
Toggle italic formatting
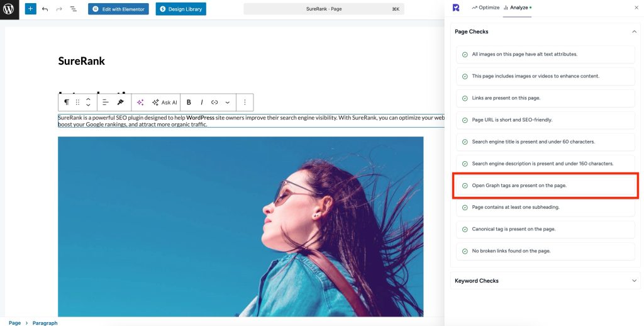tap(201, 102)
